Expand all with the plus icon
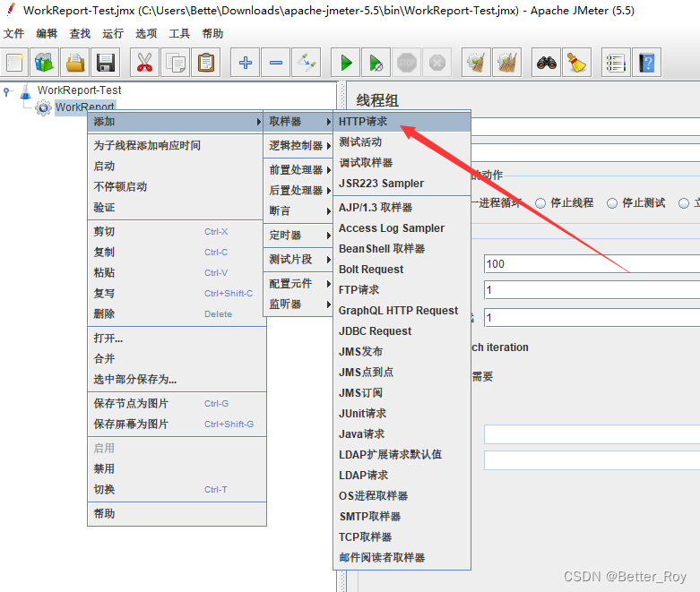 tap(245, 63)
